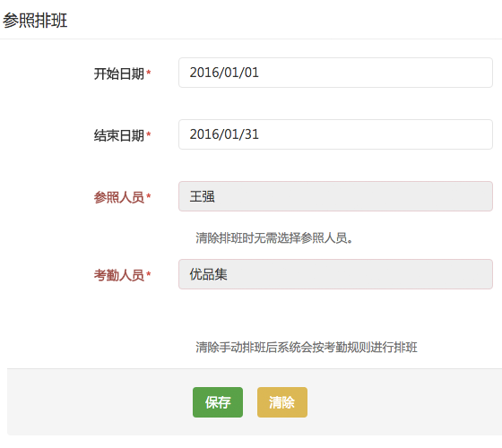This screenshot has height=448, width=502.
Task: Click the required asterisk next to 考勤人员
Action: tap(148, 274)
